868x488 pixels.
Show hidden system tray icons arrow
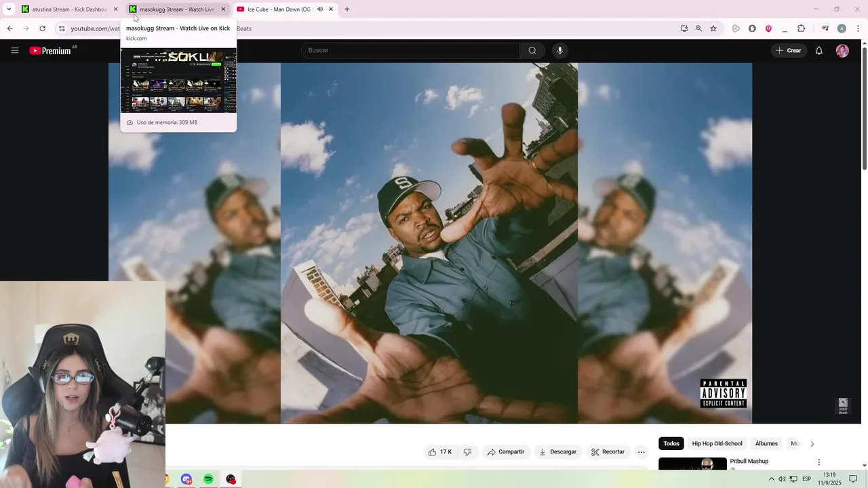point(771,479)
